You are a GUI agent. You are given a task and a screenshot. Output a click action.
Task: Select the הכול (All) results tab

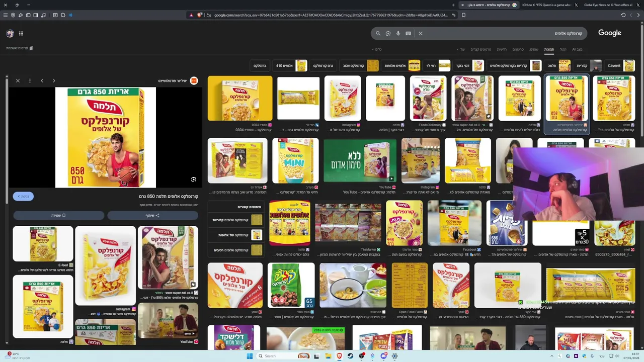click(x=563, y=49)
